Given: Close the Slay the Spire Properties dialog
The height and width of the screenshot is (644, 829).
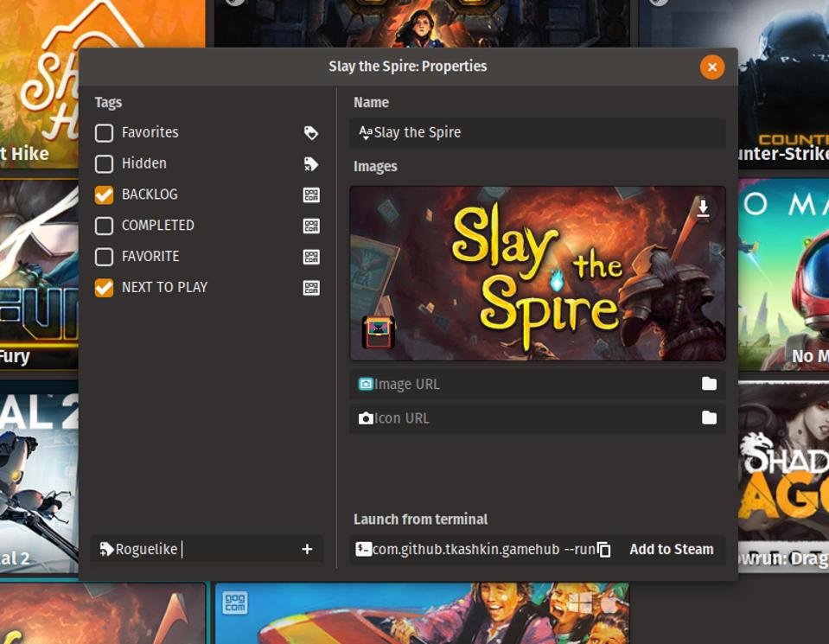Looking at the screenshot, I should tap(712, 67).
